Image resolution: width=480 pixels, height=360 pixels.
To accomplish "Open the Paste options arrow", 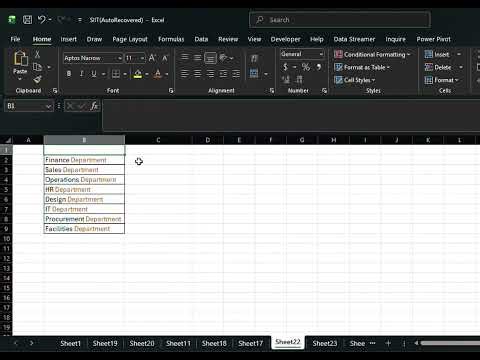I will coord(20,79).
